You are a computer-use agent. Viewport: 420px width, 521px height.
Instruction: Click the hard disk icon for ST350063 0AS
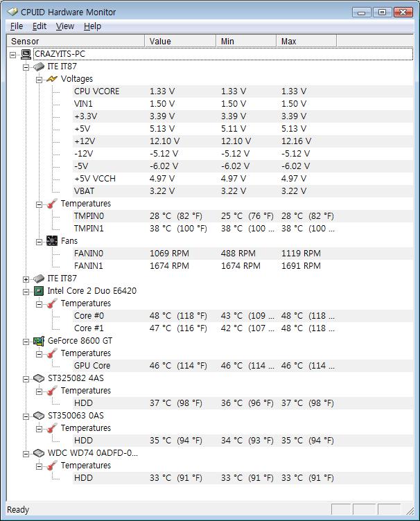[x=39, y=416]
